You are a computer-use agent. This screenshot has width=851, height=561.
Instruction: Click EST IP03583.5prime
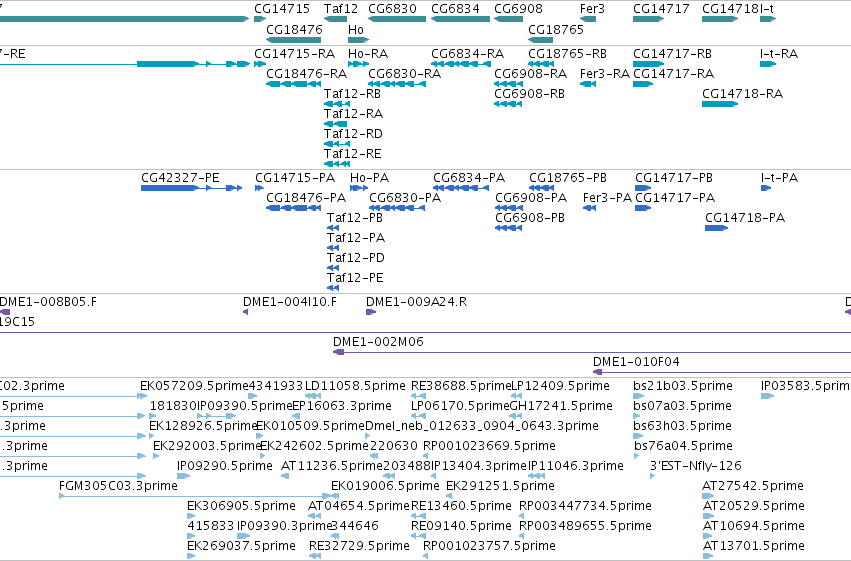805,386
